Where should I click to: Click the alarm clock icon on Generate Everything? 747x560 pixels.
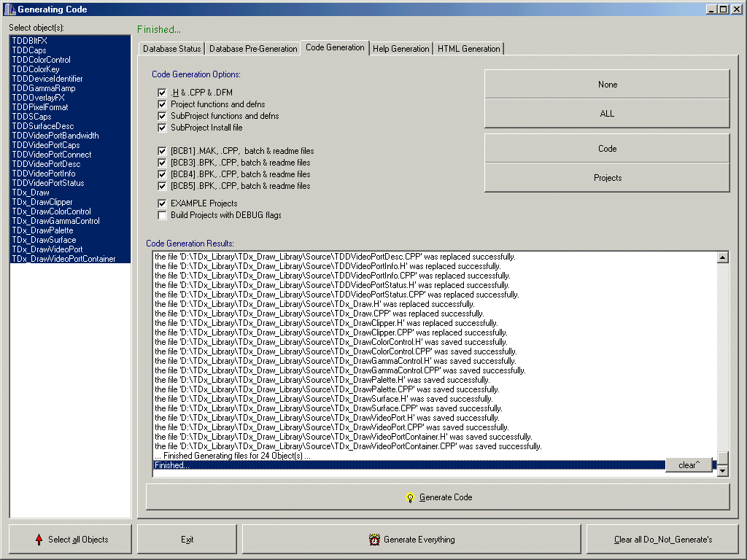[374, 540]
